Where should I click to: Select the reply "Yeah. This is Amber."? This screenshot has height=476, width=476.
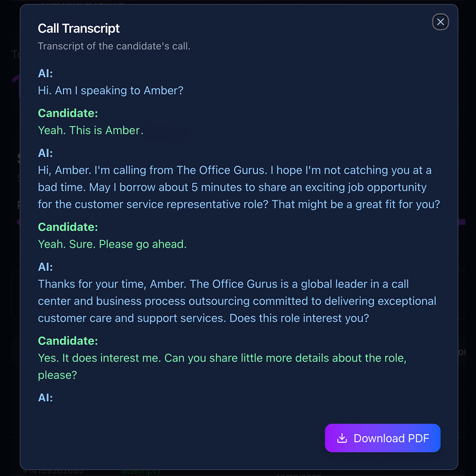pyautogui.click(x=90, y=130)
